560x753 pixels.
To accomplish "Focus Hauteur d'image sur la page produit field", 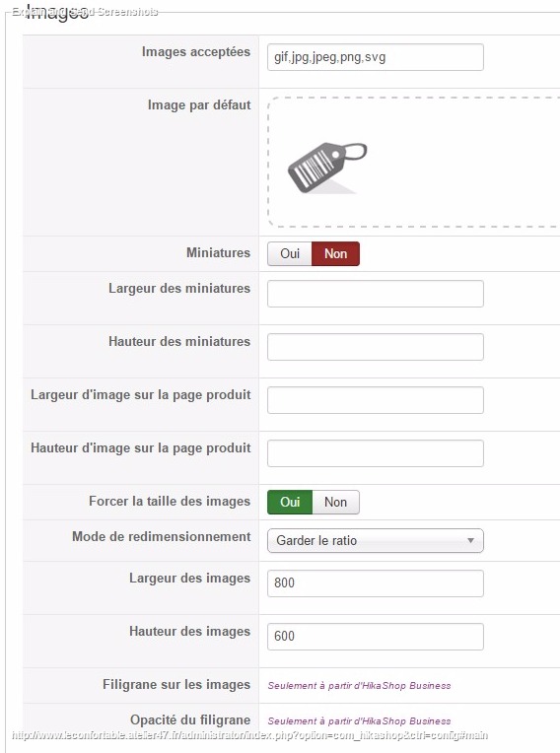I will [x=375, y=453].
